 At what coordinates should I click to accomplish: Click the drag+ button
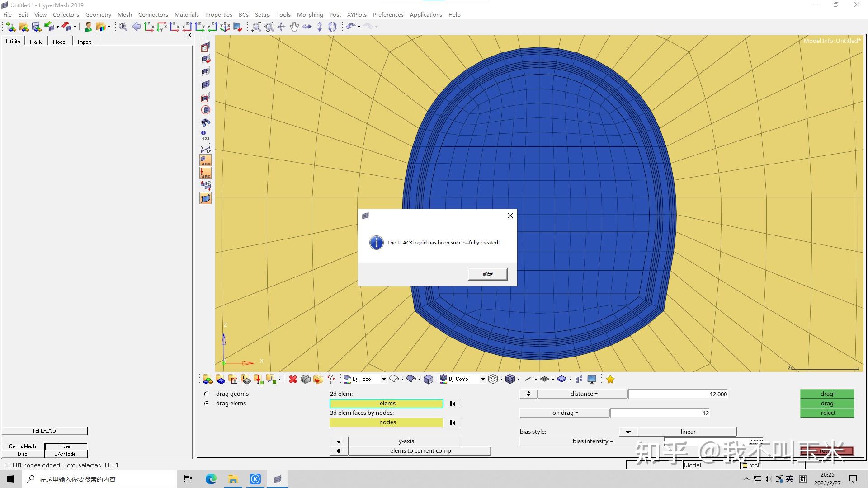pos(827,394)
